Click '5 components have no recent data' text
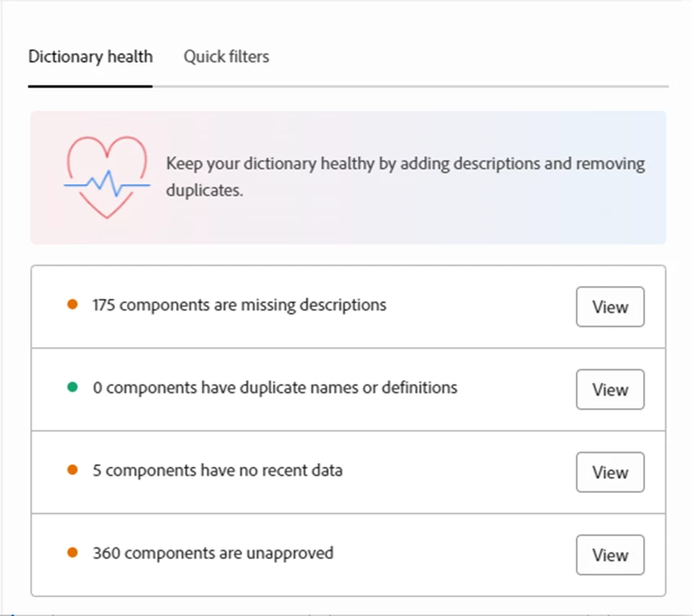The height and width of the screenshot is (616, 693). click(217, 470)
